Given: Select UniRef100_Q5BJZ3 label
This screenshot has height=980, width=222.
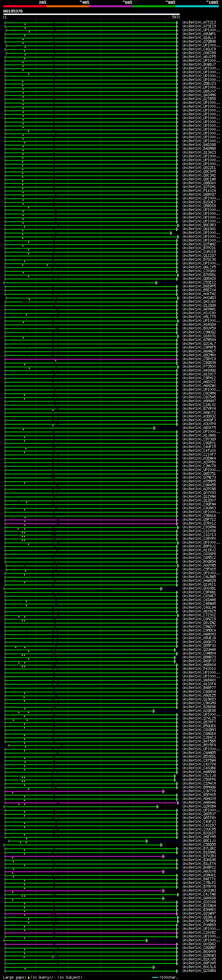Looking at the screenshot, I should pos(199,84).
